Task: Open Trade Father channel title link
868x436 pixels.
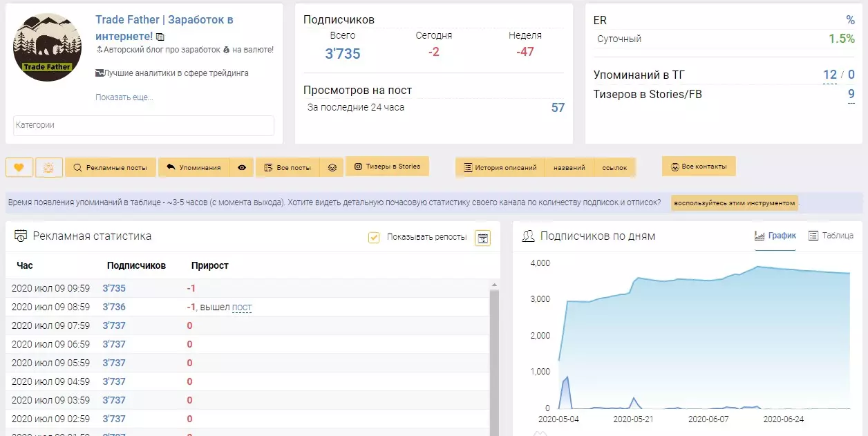Action: tap(164, 28)
